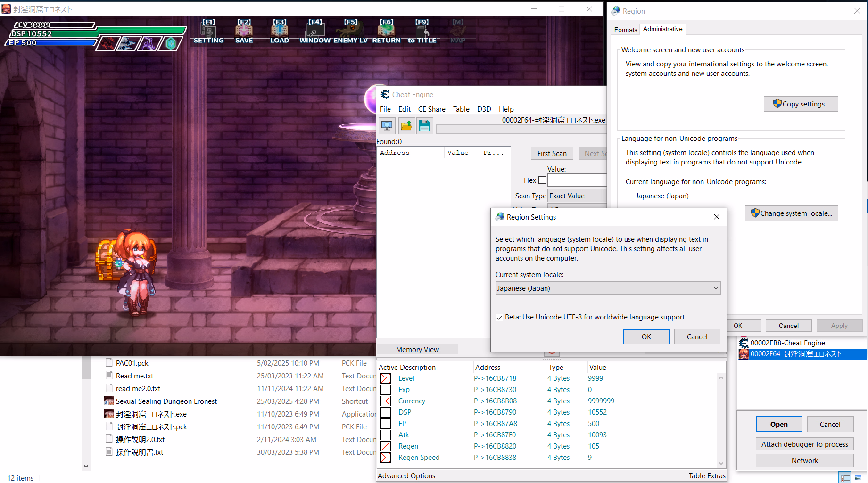The height and width of the screenshot is (483, 868).
Task: Close the Region Settings dialog
Action: point(716,217)
